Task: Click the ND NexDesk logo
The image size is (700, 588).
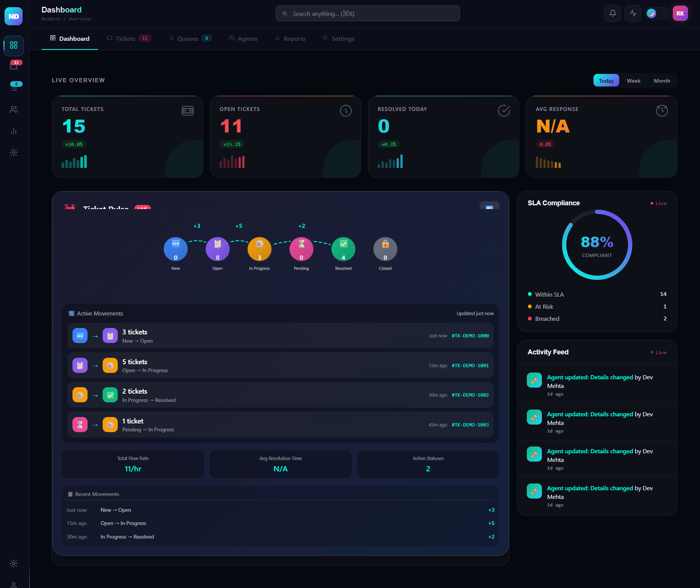Action: point(14,16)
